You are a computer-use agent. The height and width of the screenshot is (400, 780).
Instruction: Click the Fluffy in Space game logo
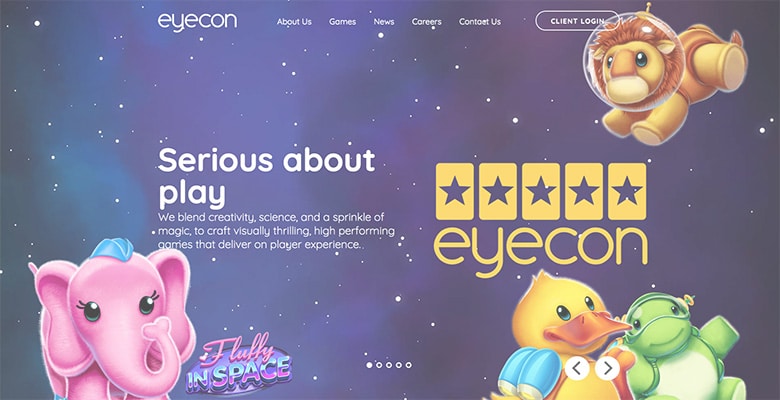coord(239,364)
